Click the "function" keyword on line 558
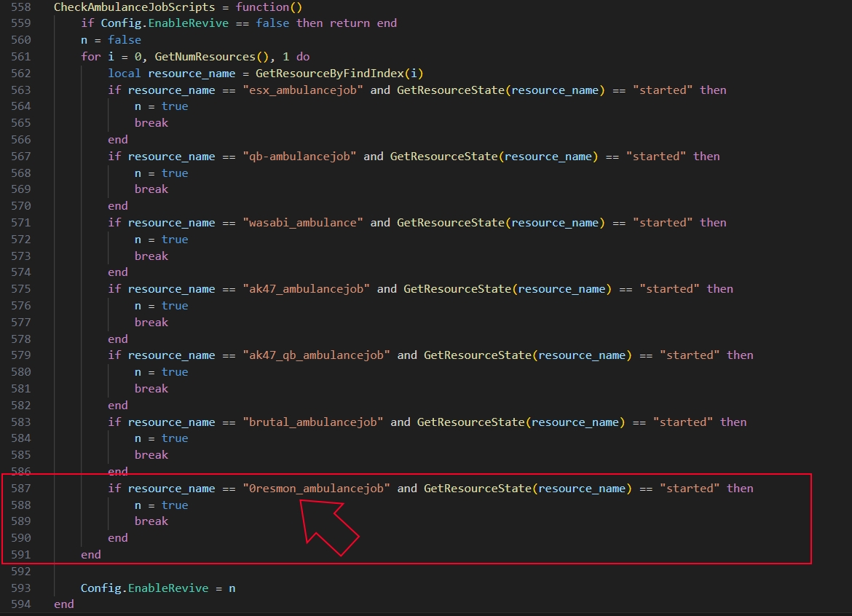This screenshot has width=852, height=616. [262, 7]
